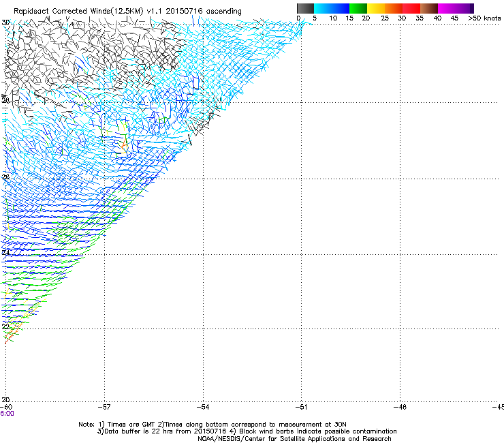Image resolution: width=504 pixels, height=443 pixels.
Task: Click the latitude label '22'
Action: [5, 326]
